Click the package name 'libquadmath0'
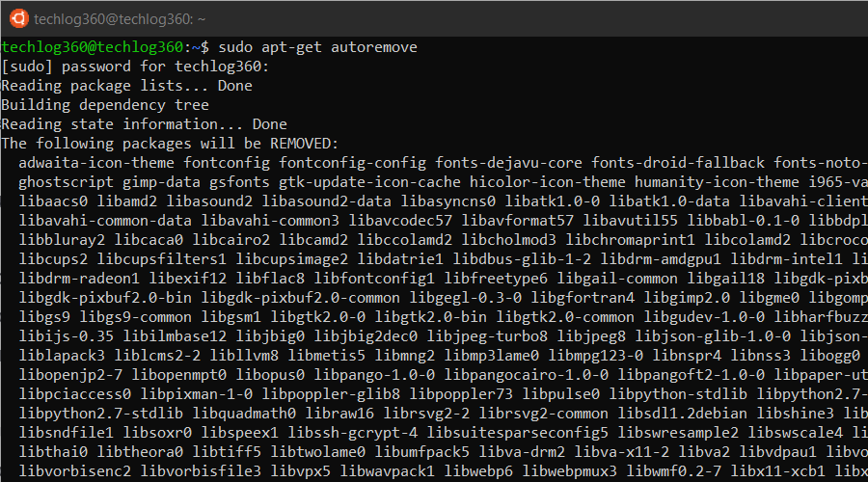868x482 pixels. (x=244, y=414)
